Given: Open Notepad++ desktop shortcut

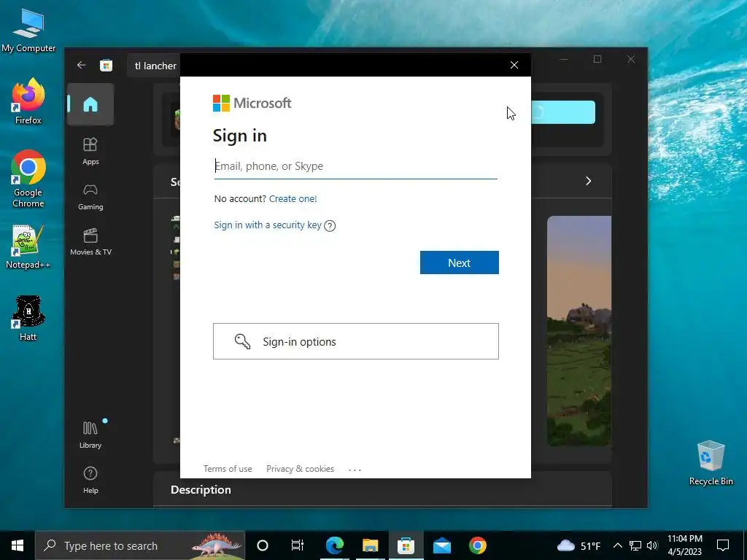Looking at the screenshot, I should tap(28, 246).
